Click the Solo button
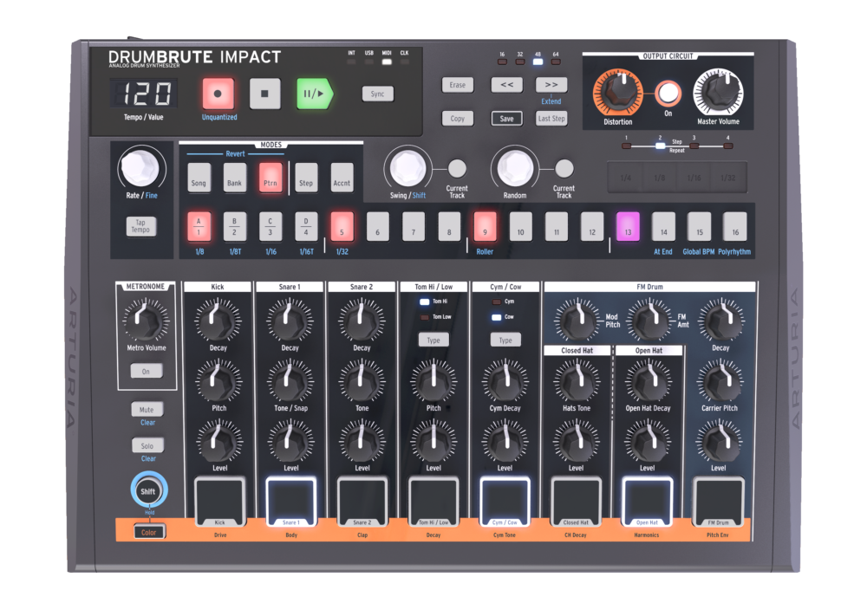 tap(147, 446)
